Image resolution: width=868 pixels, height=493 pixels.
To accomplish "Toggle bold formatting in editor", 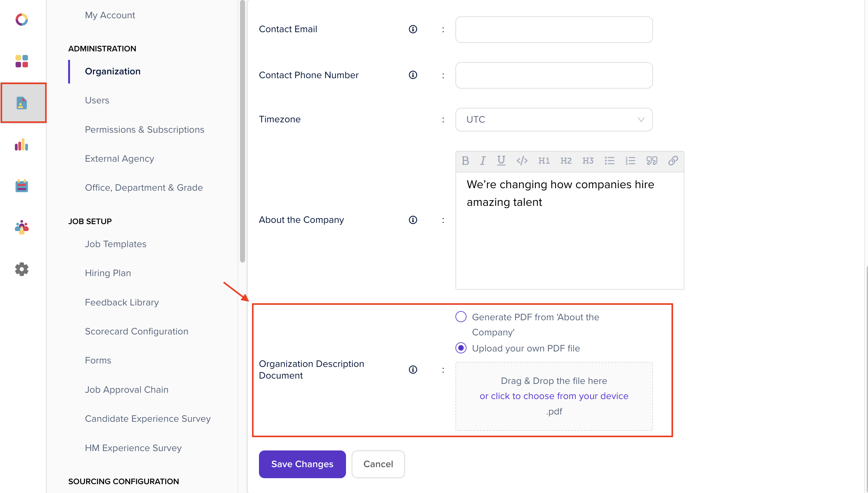I will click(465, 160).
